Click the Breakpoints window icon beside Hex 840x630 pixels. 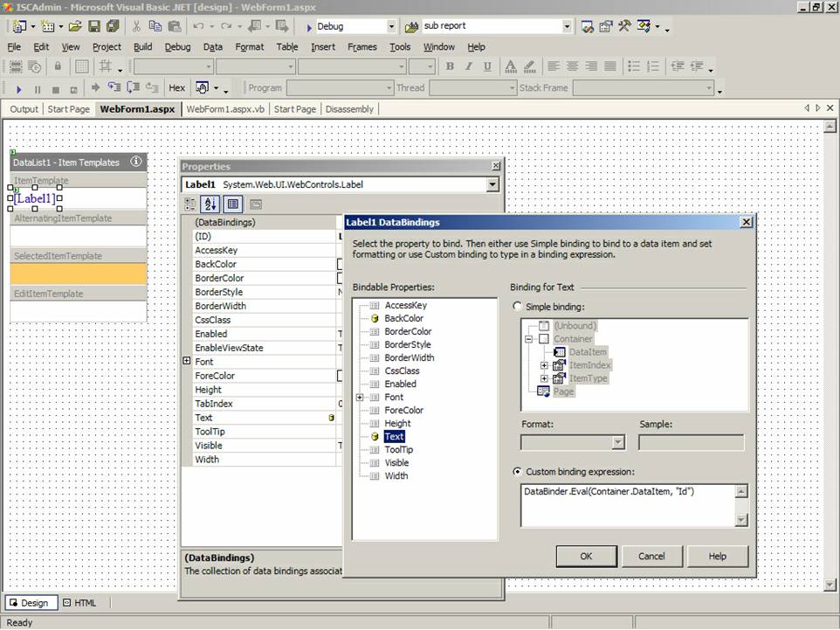pos(203,87)
